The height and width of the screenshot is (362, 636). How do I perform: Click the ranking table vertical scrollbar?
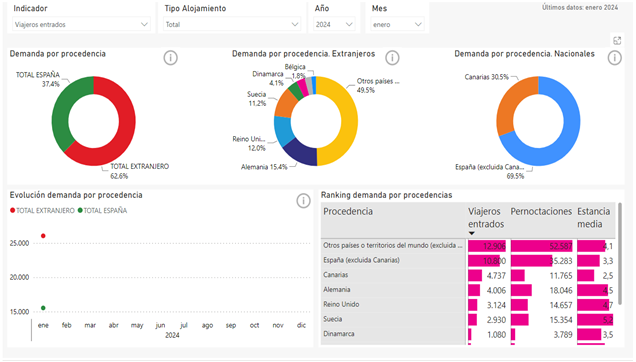(619, 254)
